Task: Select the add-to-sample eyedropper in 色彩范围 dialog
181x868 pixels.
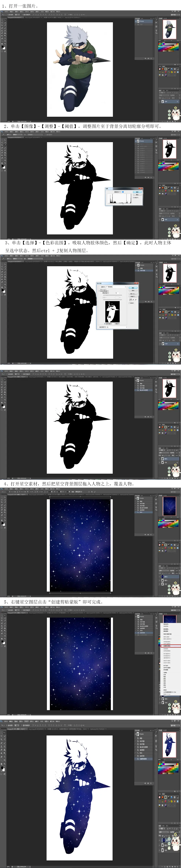Action: pyautogui.click(x=133, y=300)
